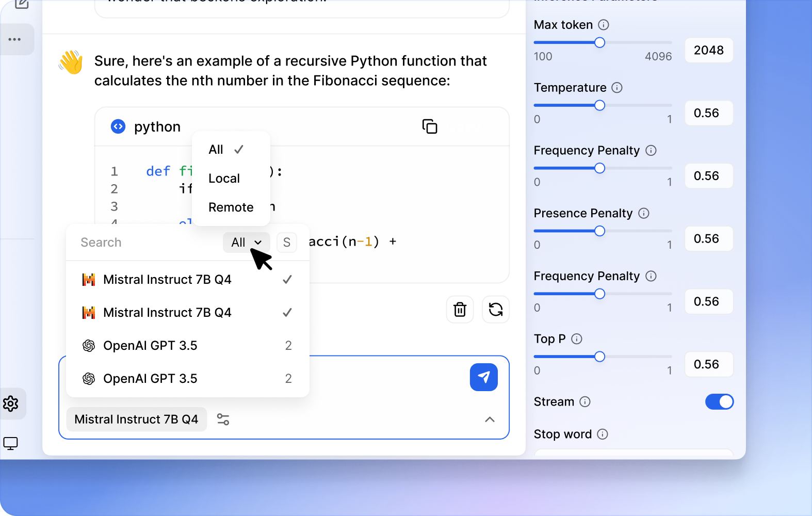The image size is (812, 516).
Task: Expand the All filter dropdown
Action: (246, 243)
